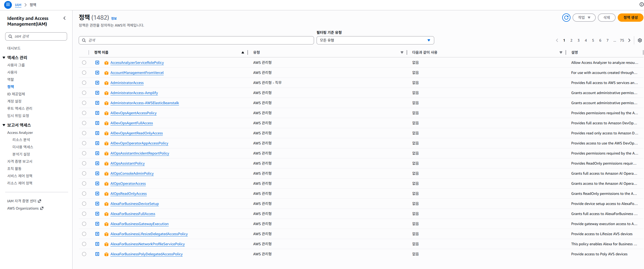The width and height of the screenshot is (644, 269).
Task: Click the 정보 info link beside title
Action: [x=114, y=18]
